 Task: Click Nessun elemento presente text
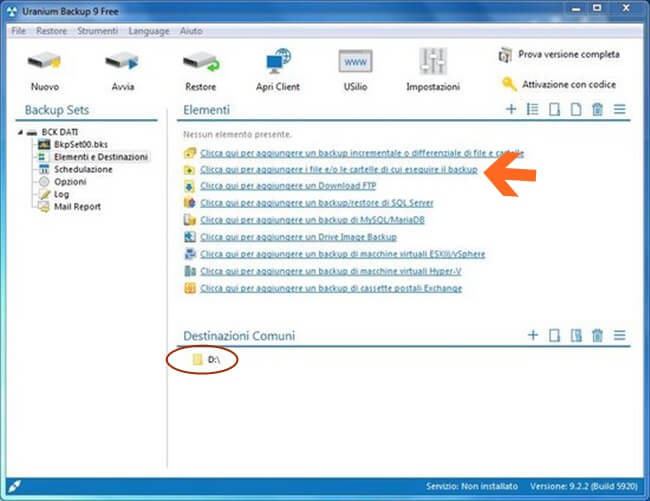tap(237, 134)
